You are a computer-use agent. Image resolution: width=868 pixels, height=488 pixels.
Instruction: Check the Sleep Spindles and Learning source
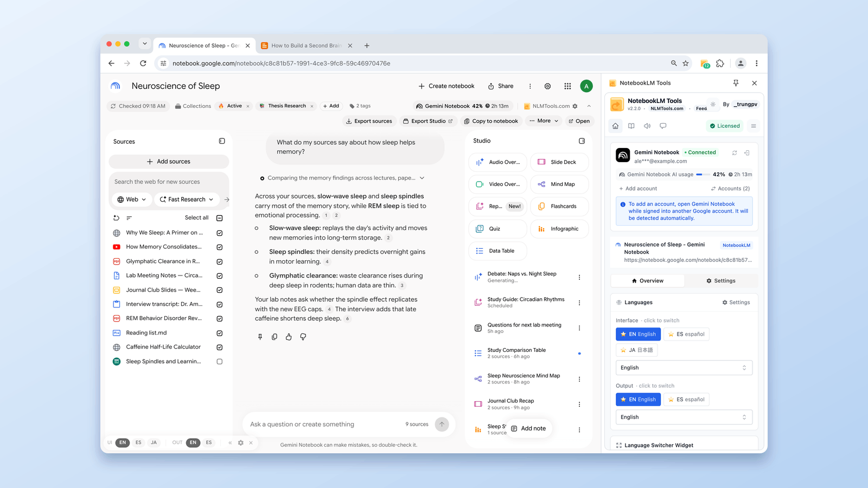220,362
